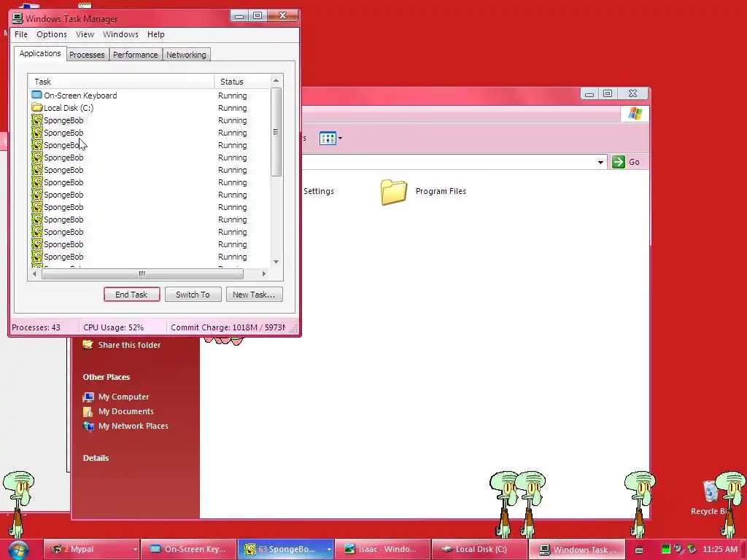Click the Views icon in the Explorer toolbar

tap(328, 138)
